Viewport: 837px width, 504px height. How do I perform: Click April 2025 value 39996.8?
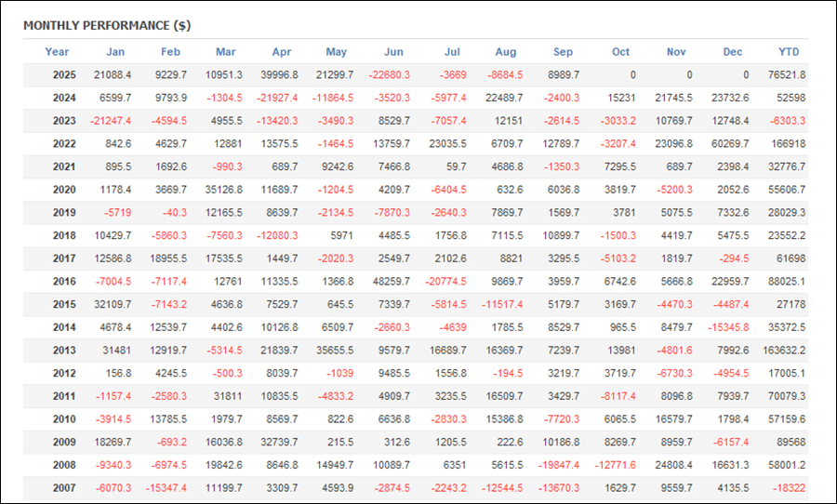coord(280,75)
